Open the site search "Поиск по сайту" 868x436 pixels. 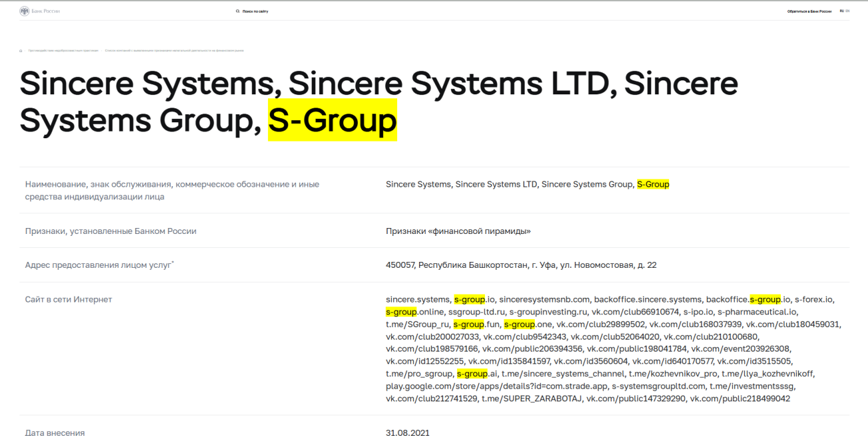pos(252,11)
